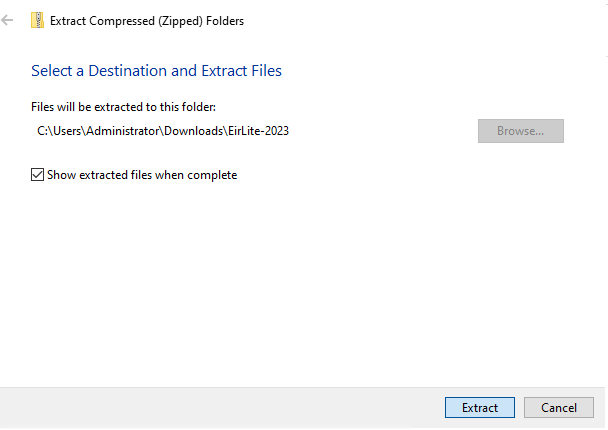The image size is (608, 430).
Task: Click the word 'complete' in the checkbox label
Action: pos(212,175)
